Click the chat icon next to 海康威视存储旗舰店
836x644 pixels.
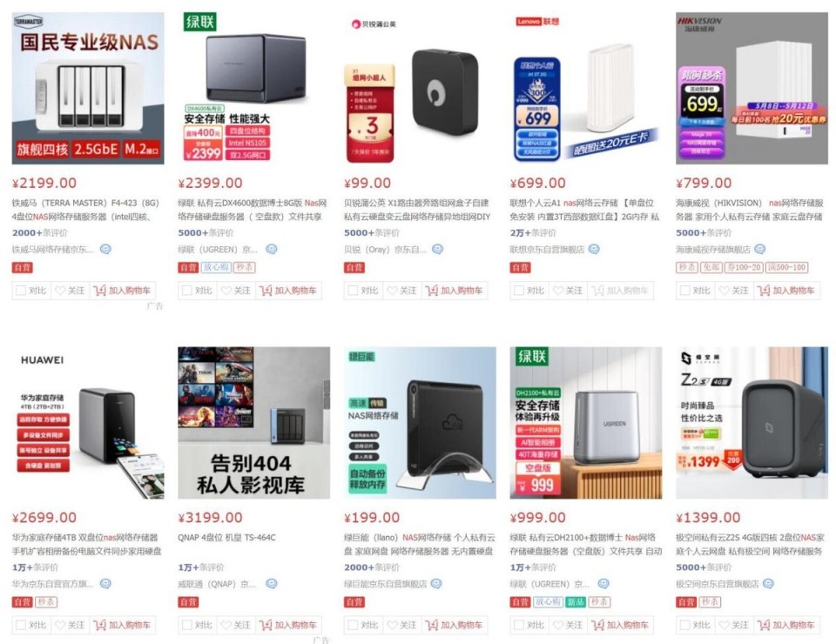pos(759,249)
